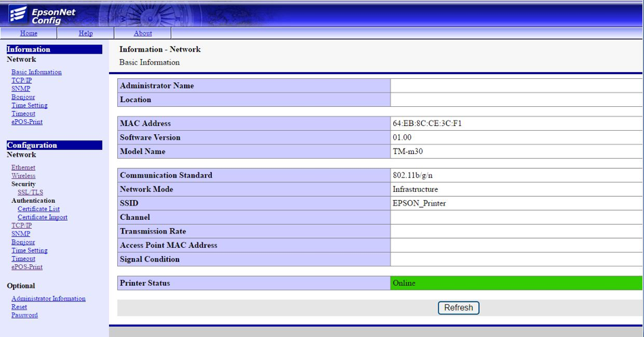Go to the Ethernet configuration link
644x337 pixels.
tap(23, 167)
